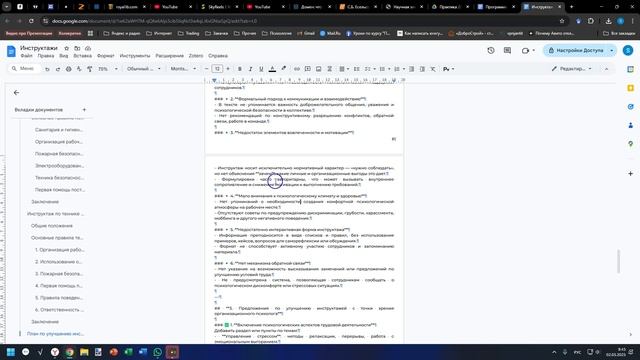Screen dimensions: 640x360
Task: Open the comments history icon in header
Action: [507, 50]
